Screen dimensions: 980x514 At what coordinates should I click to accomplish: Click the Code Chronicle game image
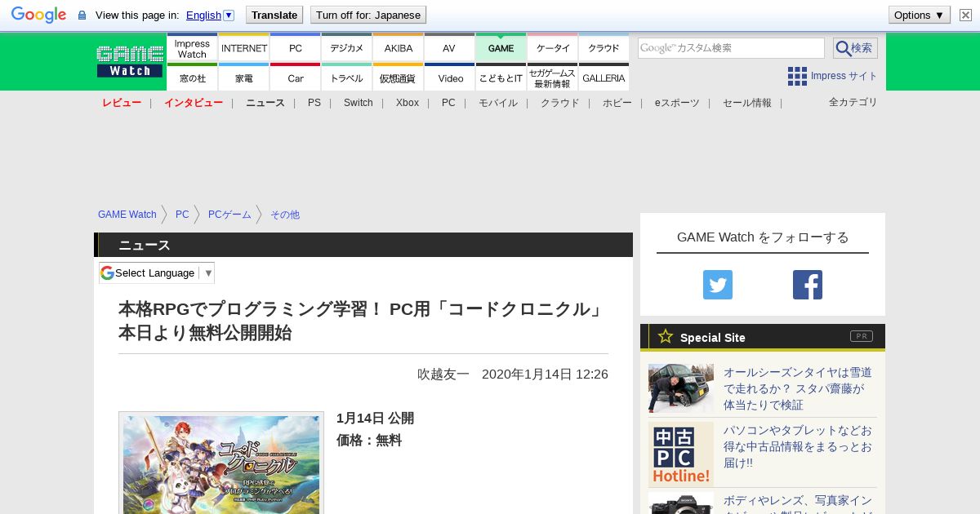221,463
